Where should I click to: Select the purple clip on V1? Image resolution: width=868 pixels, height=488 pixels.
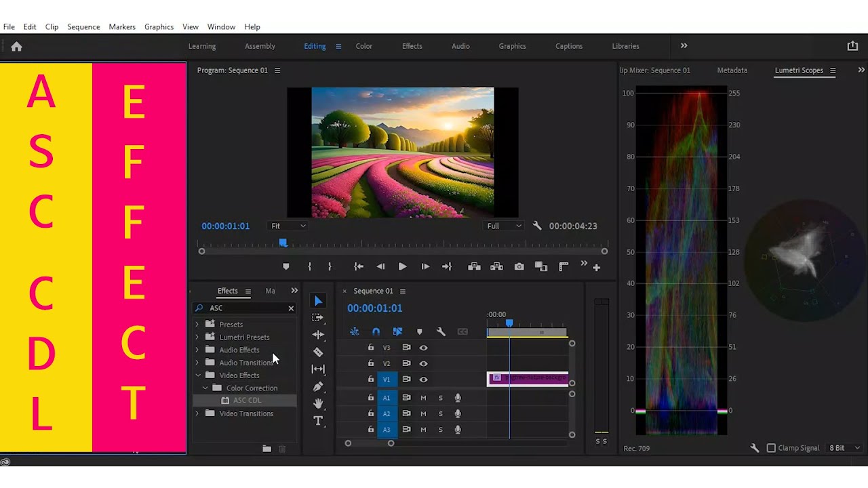click(x=528, y=378)
